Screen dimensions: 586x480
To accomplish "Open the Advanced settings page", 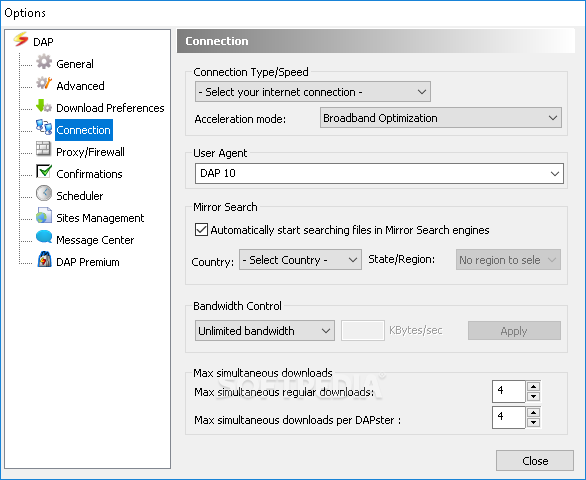I will point(80,86).
